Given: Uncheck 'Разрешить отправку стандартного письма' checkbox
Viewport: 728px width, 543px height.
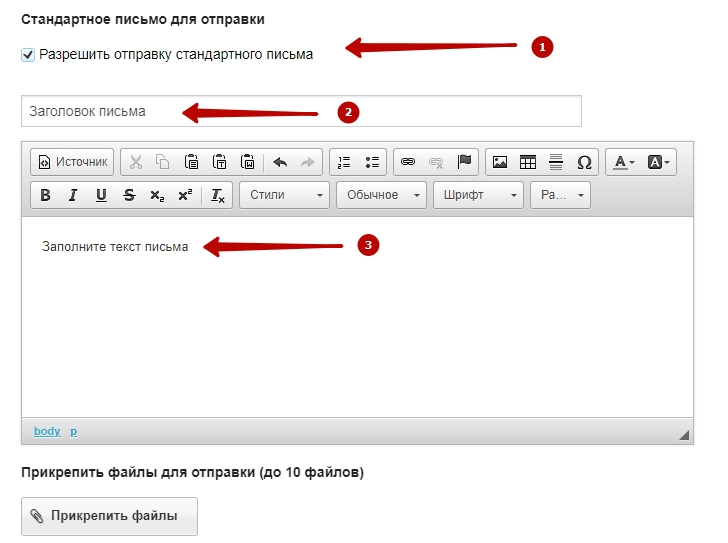Looking at the screenshot, I should [x=28, y=55].
